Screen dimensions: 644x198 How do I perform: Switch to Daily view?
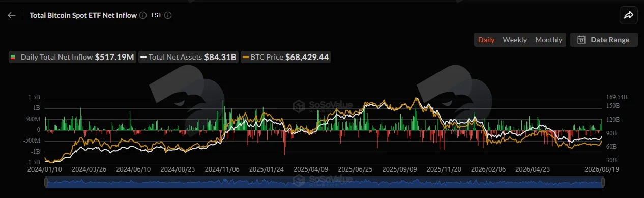tap(486, 40)
